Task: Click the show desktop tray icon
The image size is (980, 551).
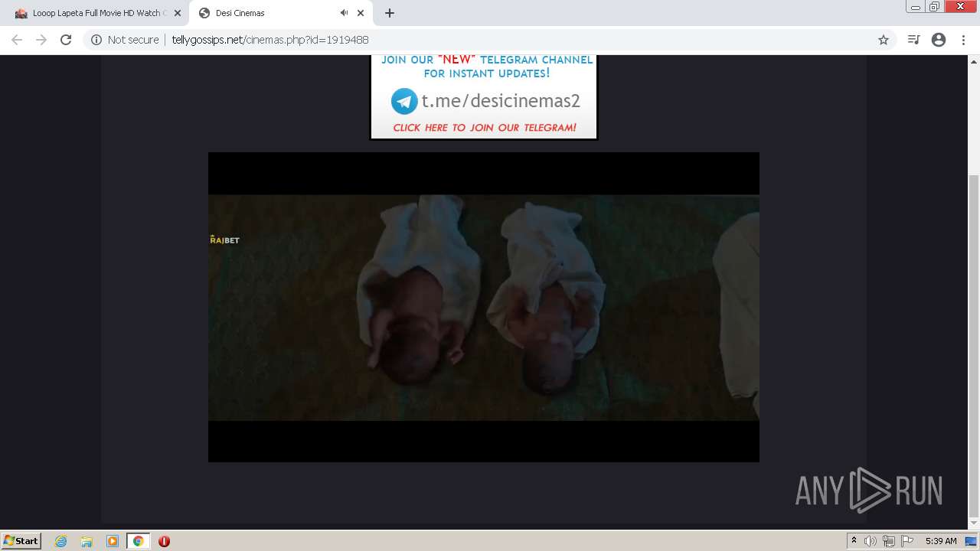Action: (x=972, y=541)
